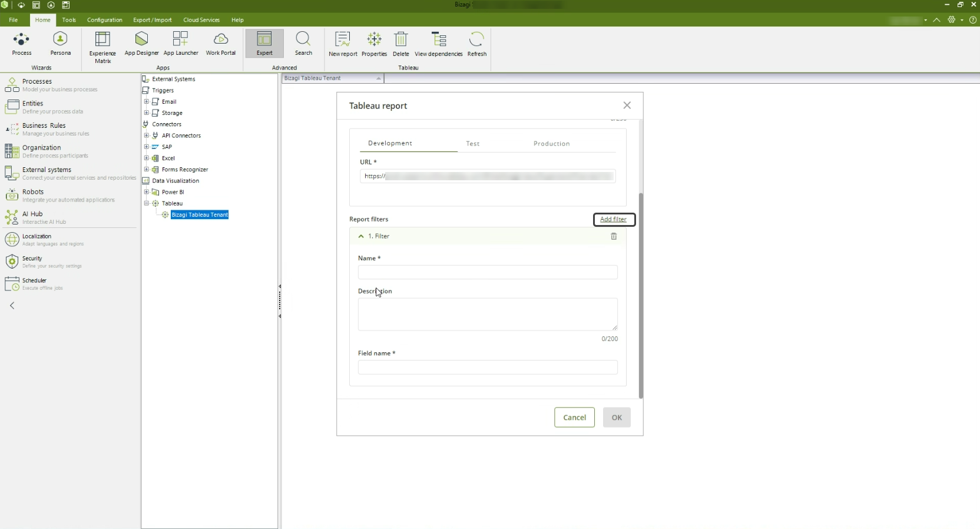Collapse the Bizagi Tableau Tenant panel header
The width and height of the screenshot is (980, 529).
tap(379, 78)
